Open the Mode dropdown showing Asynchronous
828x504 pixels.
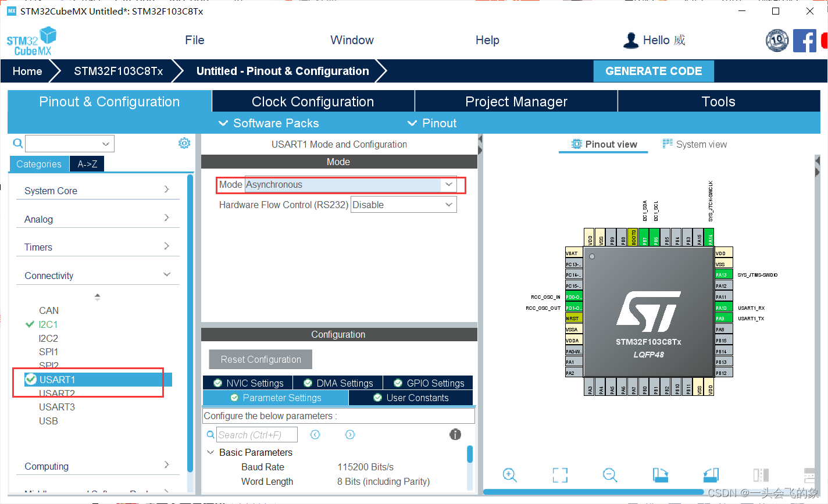click(x=448, y=184)
